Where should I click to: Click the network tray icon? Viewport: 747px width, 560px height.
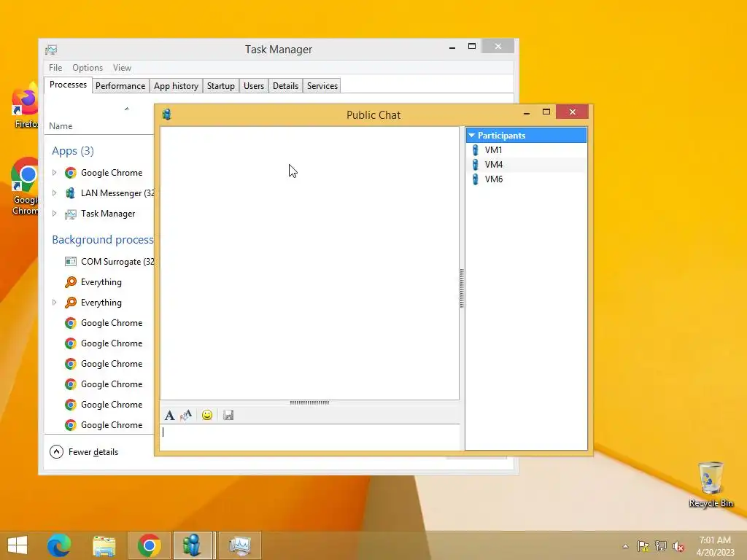coord(661,546)
